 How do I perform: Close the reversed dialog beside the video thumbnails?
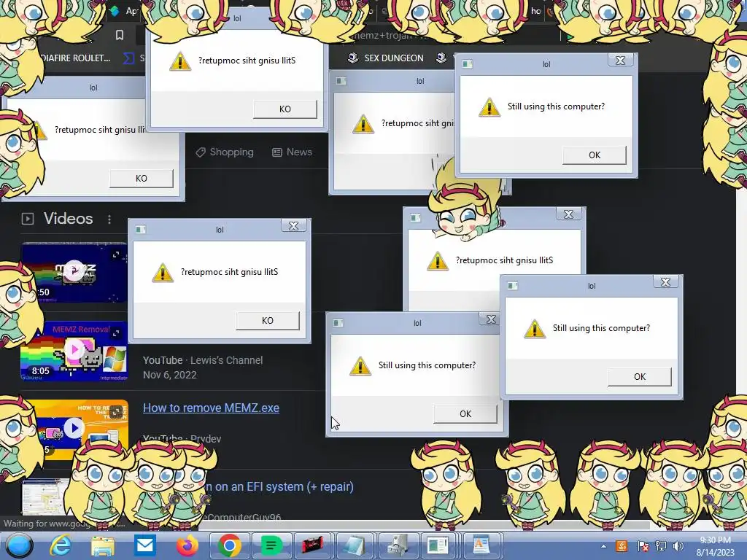click(293, 226)
